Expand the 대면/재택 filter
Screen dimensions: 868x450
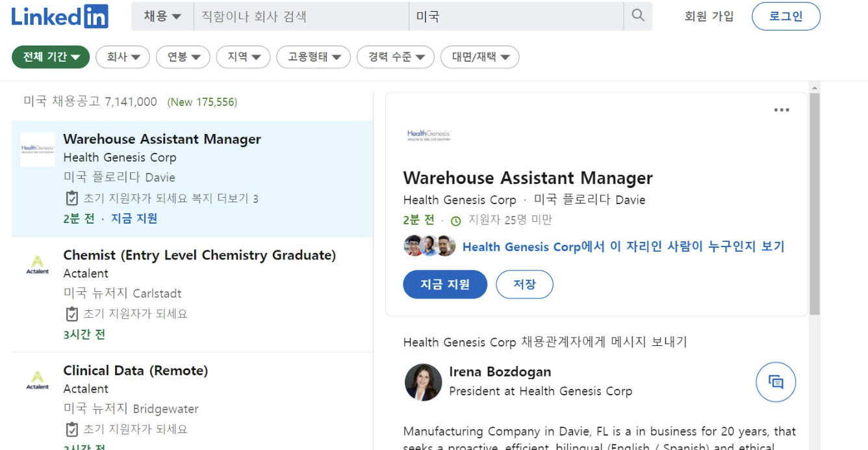coord(480,57)
